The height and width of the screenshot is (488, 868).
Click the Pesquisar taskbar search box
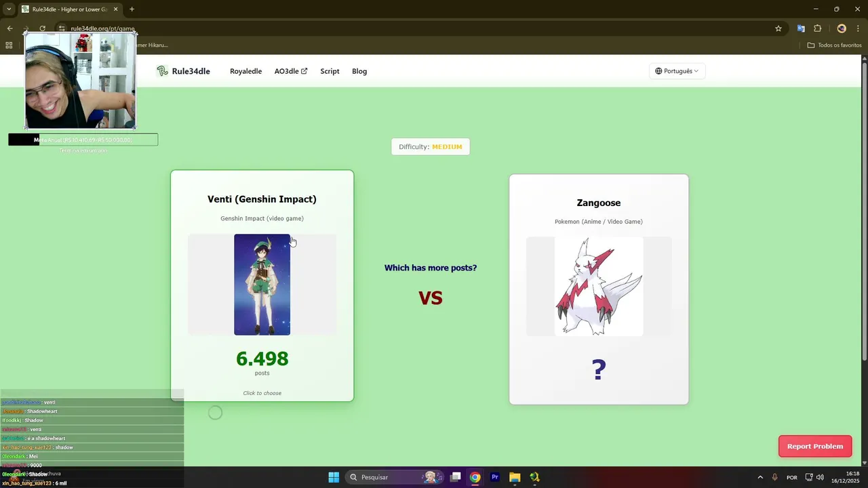tap(393, 477)
